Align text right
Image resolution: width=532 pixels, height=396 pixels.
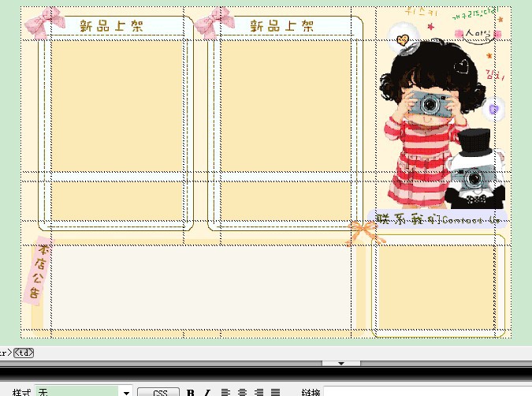(259, 393)
